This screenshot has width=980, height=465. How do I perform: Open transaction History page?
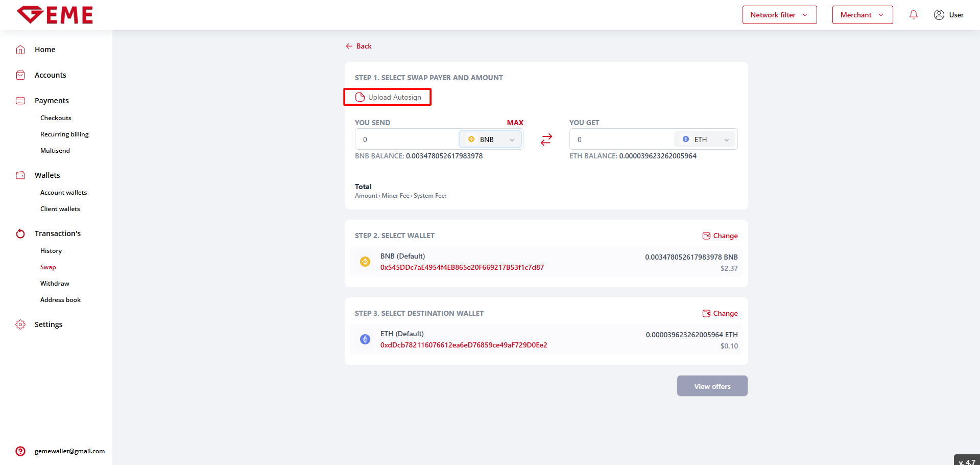[x=51, y=251]
